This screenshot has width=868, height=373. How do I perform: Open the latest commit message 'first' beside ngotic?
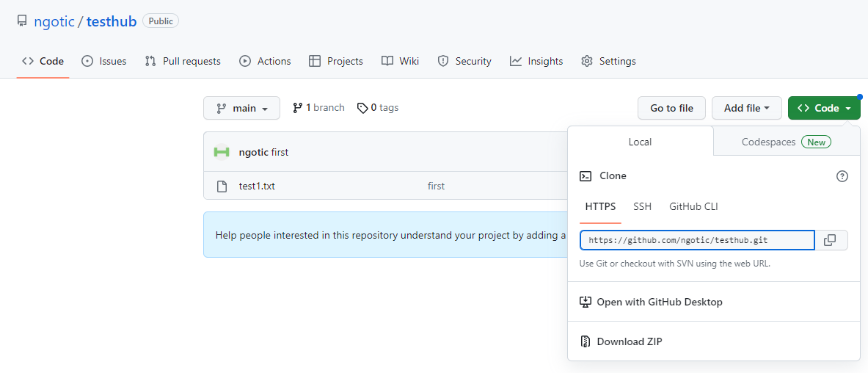coord(280,152)
